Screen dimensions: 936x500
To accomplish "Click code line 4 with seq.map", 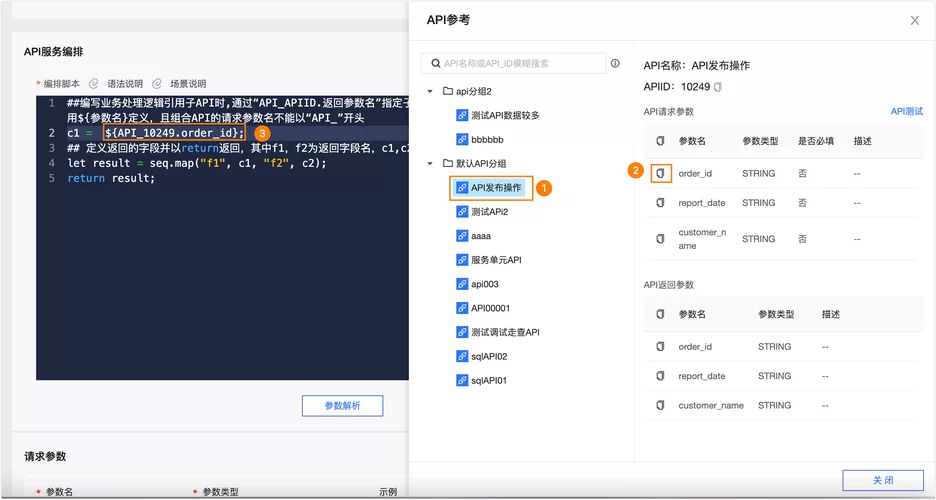I will 197,163.
